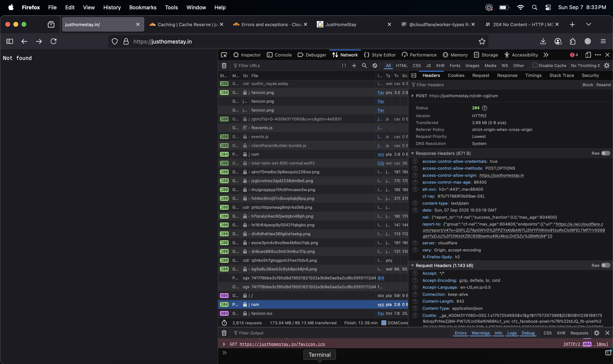Open network settings gear icon
613x364 pixels.
[x=606, y=65]
